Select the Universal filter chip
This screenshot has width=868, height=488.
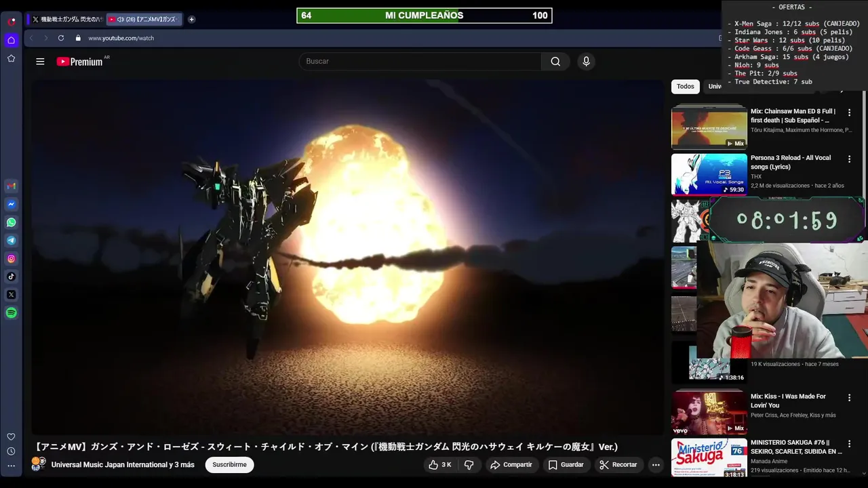click(x=713, y=87)
